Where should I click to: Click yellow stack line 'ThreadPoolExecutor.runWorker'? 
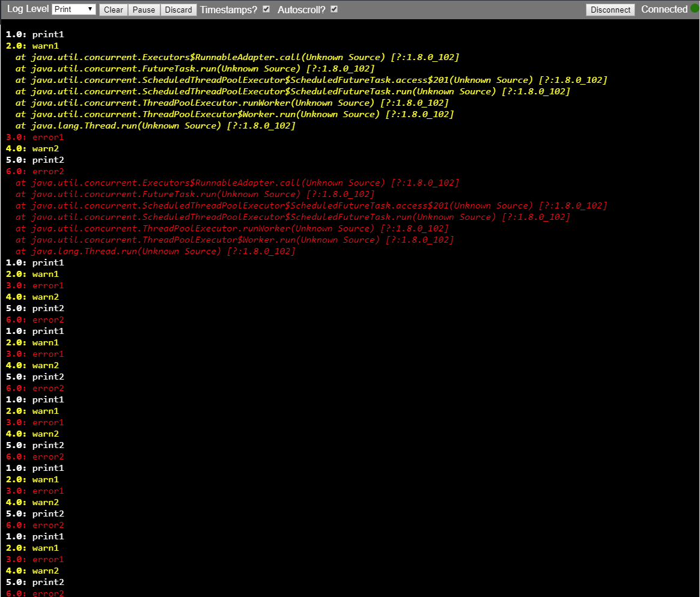[x=232, y=103]
